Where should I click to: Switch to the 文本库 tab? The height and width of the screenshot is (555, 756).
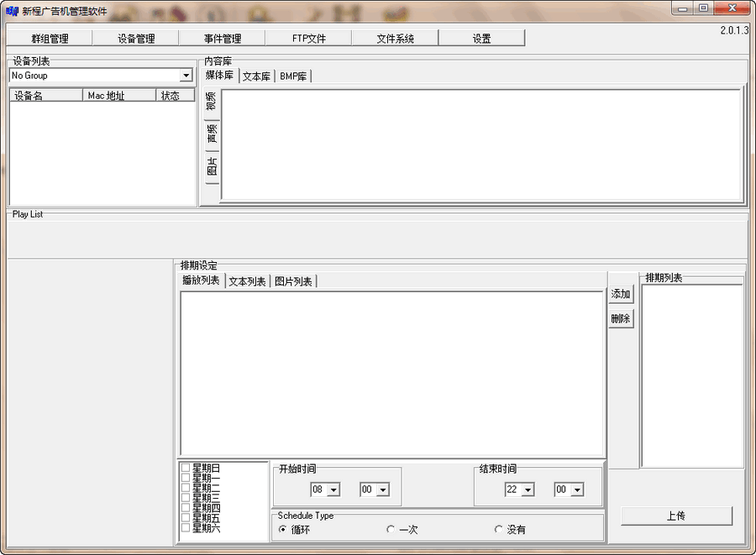pos(256,76)
